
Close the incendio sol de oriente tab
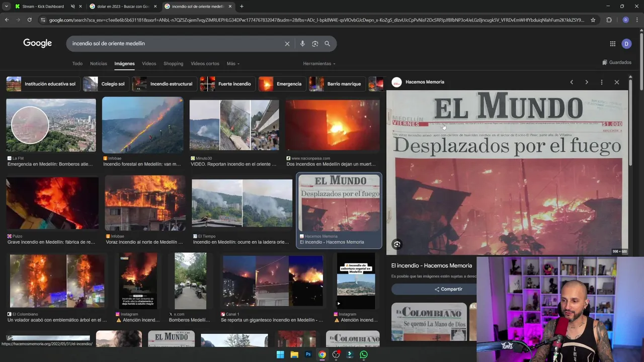[x=230, y=7]
